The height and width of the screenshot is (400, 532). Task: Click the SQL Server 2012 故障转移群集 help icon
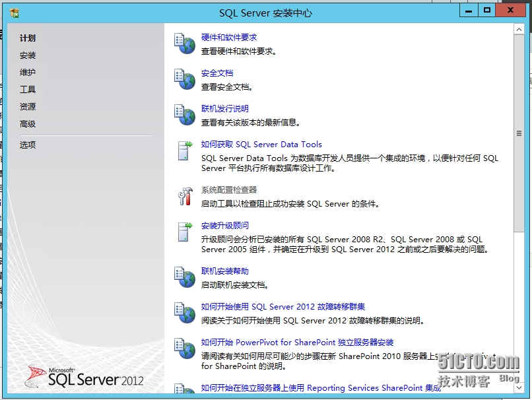[184, 312]
